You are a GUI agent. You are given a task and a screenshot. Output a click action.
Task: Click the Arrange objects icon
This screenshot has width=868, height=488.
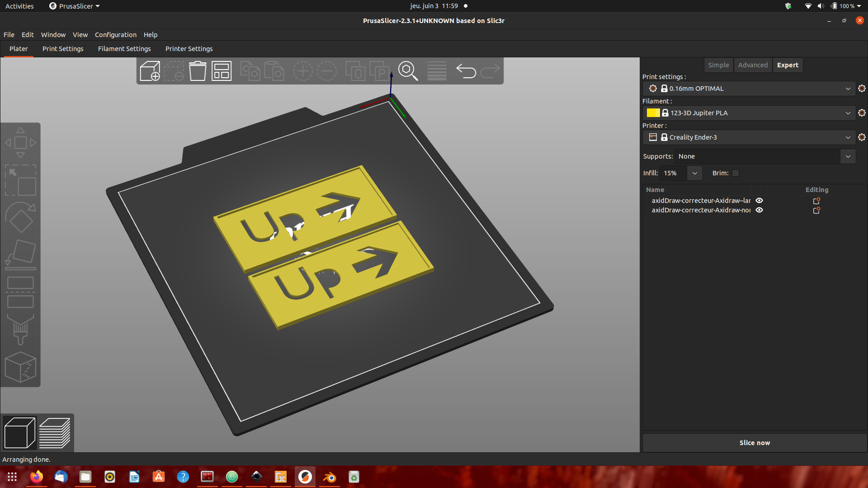click(x=221, y=71)
